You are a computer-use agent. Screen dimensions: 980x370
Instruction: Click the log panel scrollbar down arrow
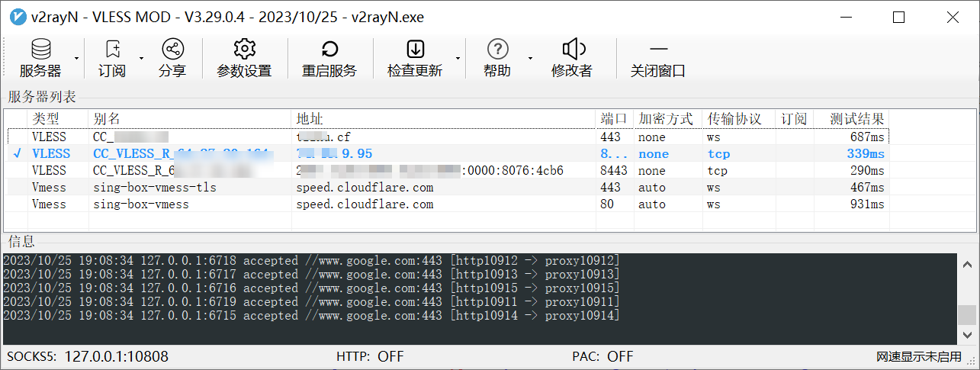(x=967, y=334)
